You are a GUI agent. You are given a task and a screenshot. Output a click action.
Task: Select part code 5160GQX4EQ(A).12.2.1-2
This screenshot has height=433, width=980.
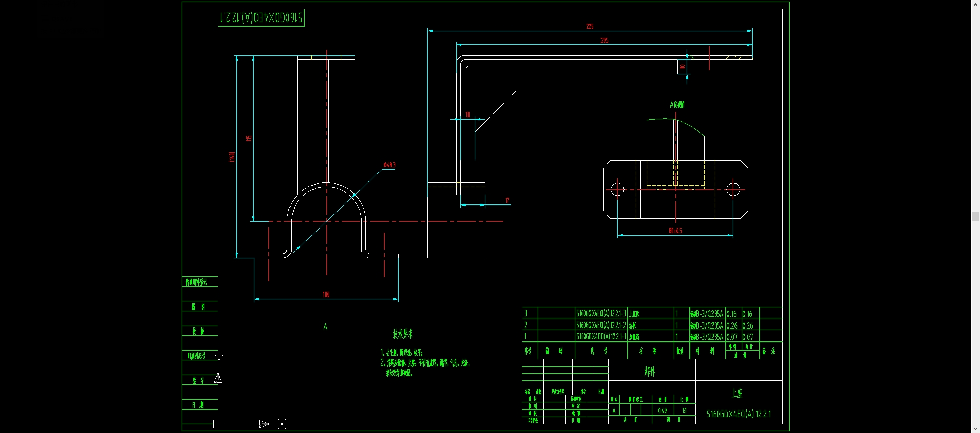601,325
